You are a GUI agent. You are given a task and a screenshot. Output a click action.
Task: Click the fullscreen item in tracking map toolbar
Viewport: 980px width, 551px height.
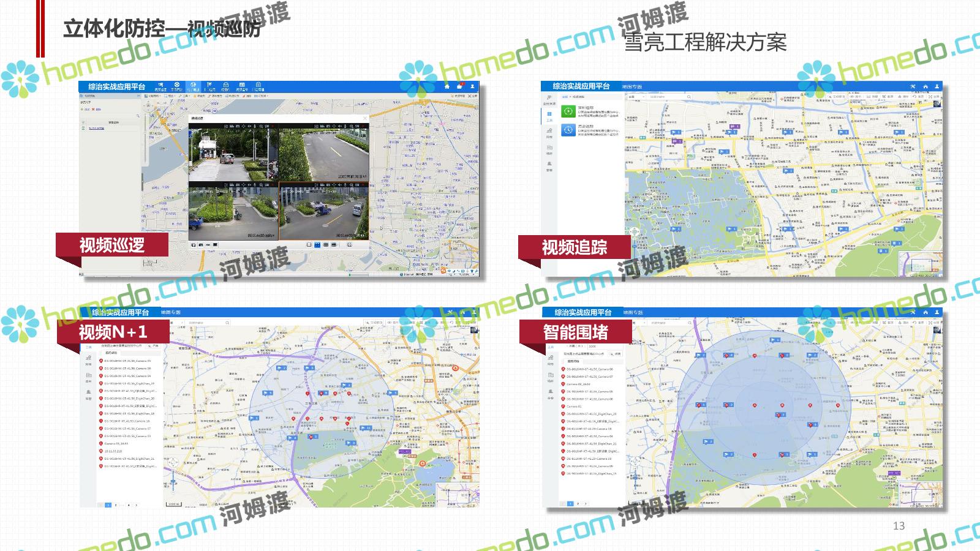click(935, 97)
